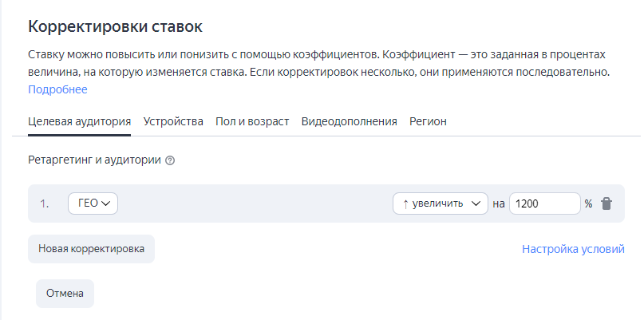644x320 pixels.
Task: Expand the увеличить direction dropdown
Action: coord(441,203)
